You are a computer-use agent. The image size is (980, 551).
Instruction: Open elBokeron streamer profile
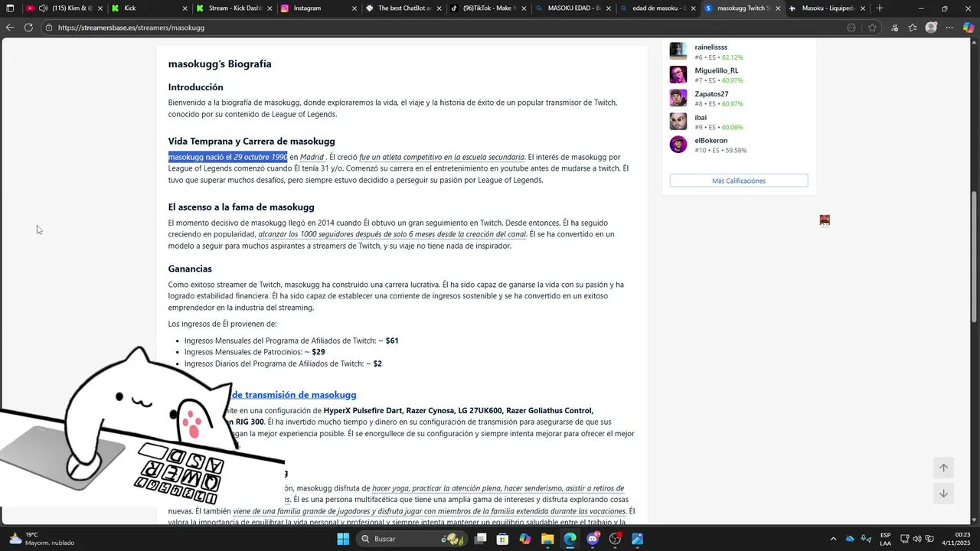(711, 141)
